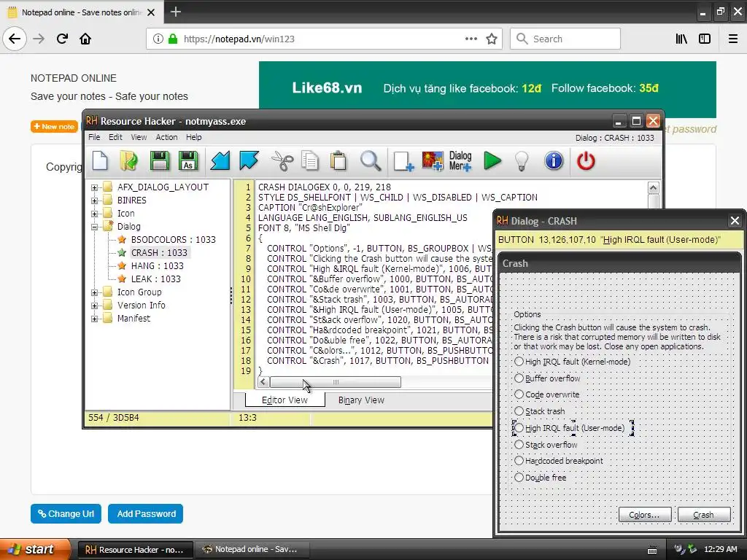Click the orange New note button
Image resolution: width=747 pixels, height=560 pixels.
tap(54, 127)
